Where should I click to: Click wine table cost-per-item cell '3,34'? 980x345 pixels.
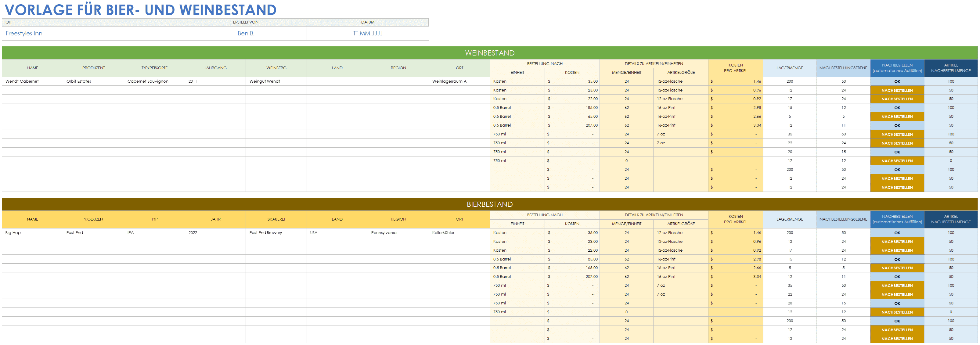click(735, 125)
